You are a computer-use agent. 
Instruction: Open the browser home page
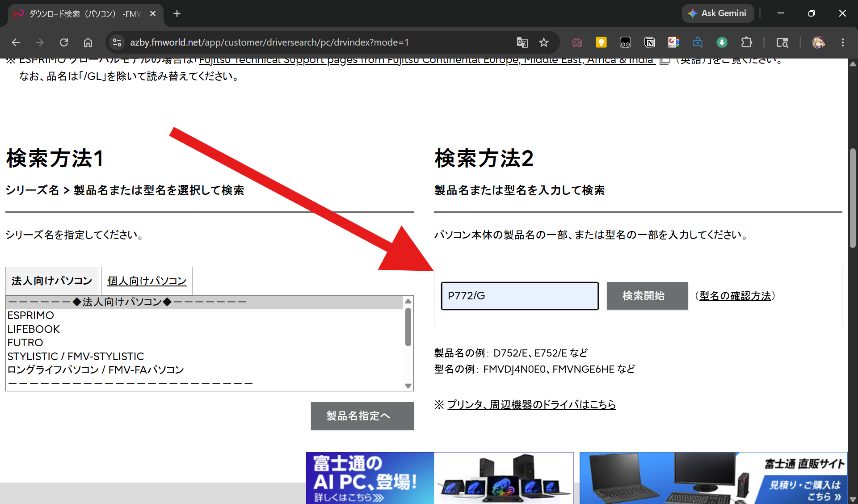[88, 42]
